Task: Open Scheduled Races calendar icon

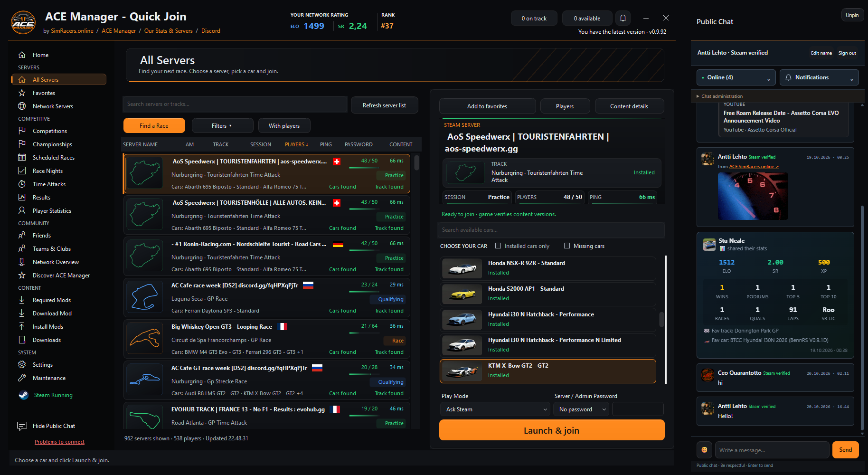Action: pyautogui.click(x=22, y=157)
